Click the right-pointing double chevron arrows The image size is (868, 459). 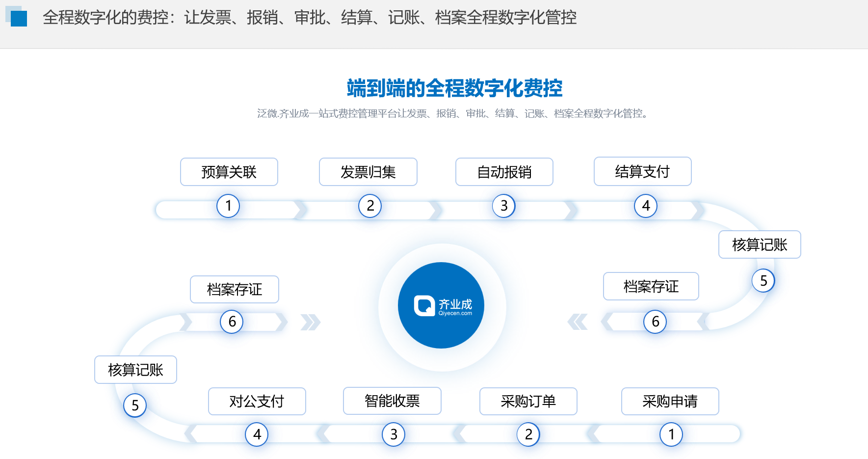[311, 322]
